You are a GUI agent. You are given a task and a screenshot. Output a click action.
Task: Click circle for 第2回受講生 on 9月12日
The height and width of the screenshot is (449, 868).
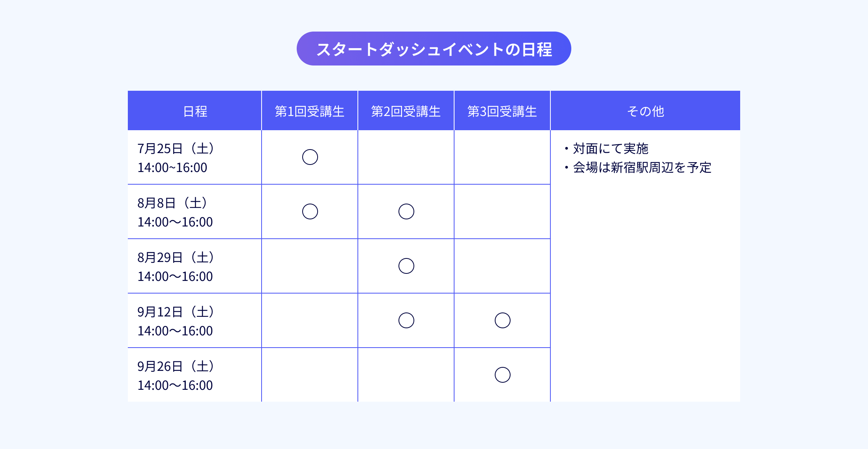(406, 320)
